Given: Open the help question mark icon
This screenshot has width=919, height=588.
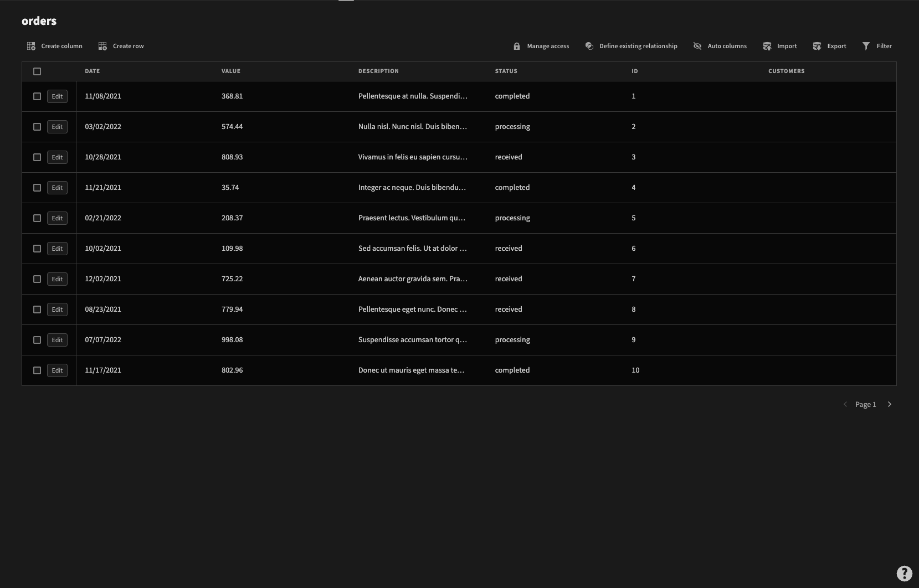Looking at the screenshot, I should click(x=904, y=573).
